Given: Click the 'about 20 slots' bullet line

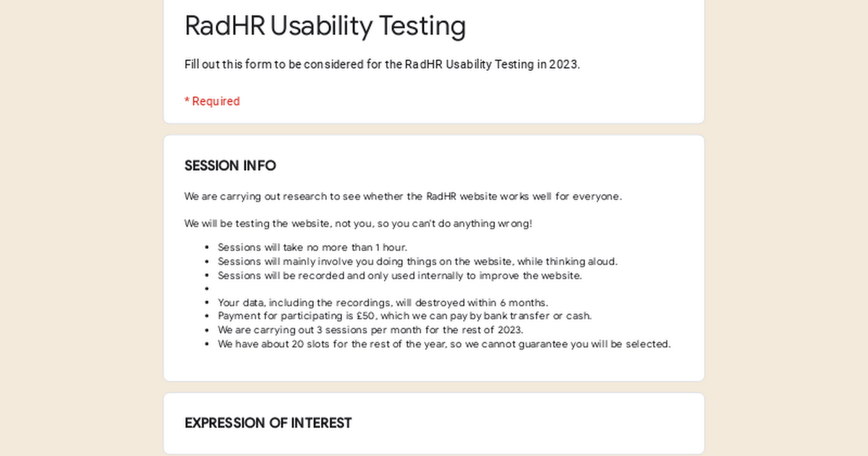Looking at the screenshot, I should [444, 344].
